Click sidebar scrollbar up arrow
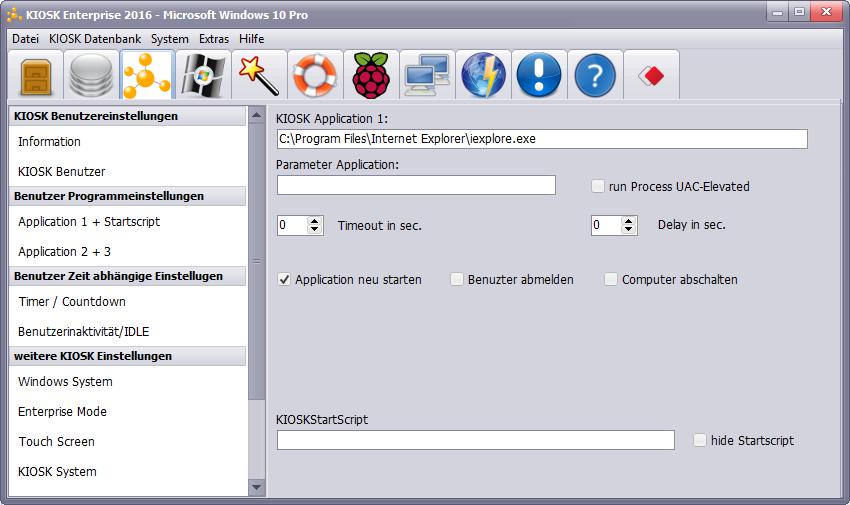The height and width of the screenshot is (505, 850). [256, 115]
